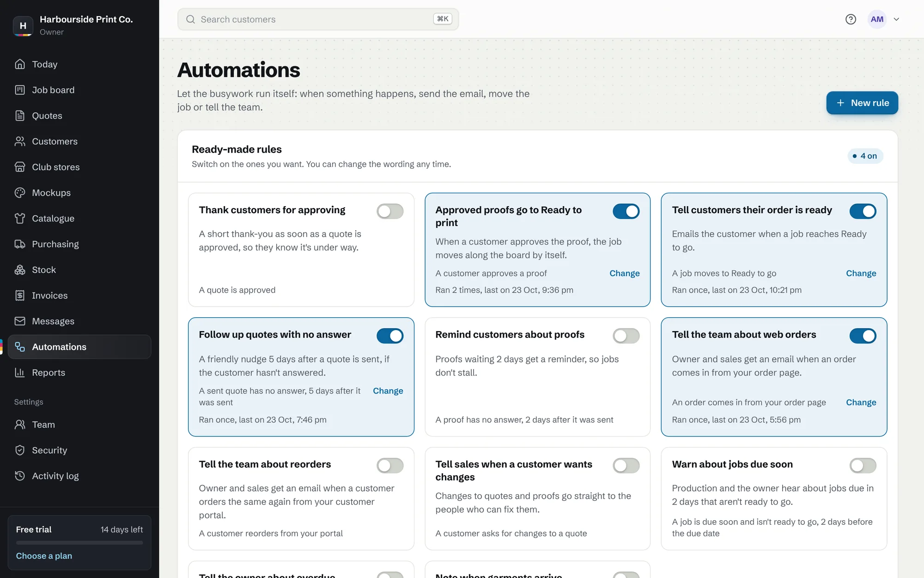This screenshot has width=924, height=578.
Task: Change A job moves to Ready to go trigger
Action: (x=861, y=273)
